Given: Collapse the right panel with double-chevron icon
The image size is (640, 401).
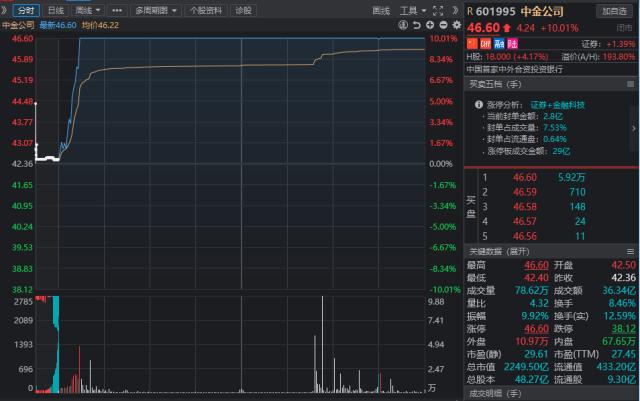Looking at the screenshot, I should click(x=456, y=10).
